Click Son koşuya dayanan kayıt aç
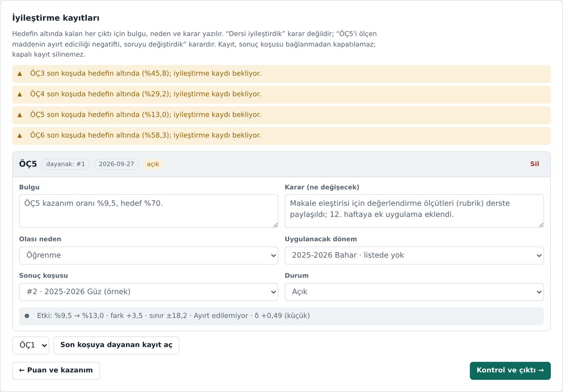 pyautogui.click(x=116, y=345)
